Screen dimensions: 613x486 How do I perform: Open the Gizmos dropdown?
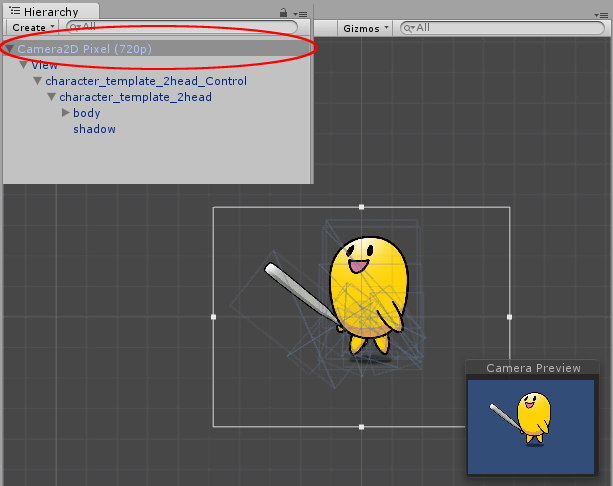pos(364,28)
